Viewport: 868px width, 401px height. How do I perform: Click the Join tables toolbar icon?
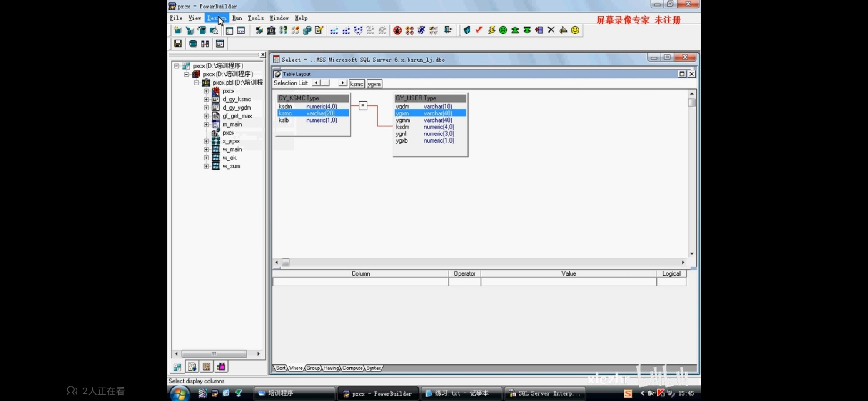[205, 43]
